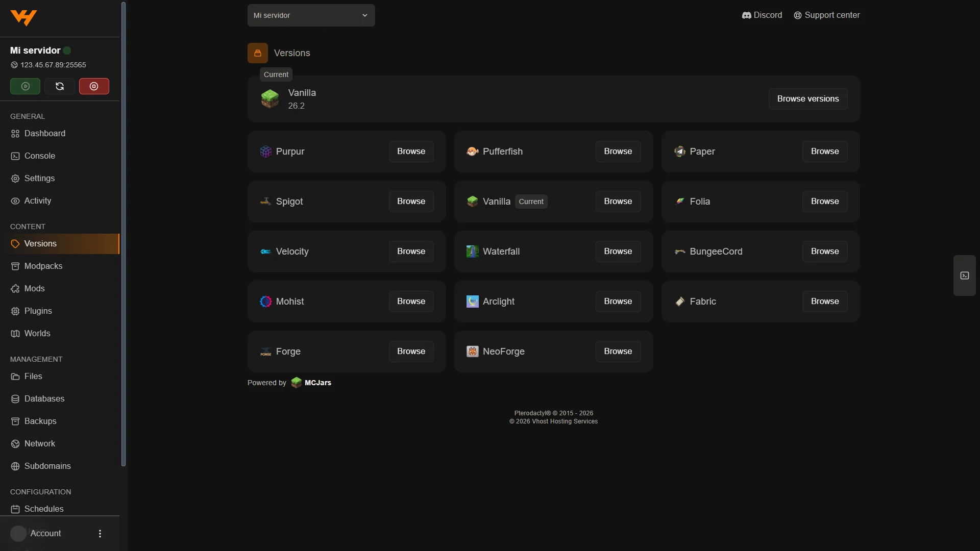Open the Support center link
980x551 pixels.
pos(827,15)
